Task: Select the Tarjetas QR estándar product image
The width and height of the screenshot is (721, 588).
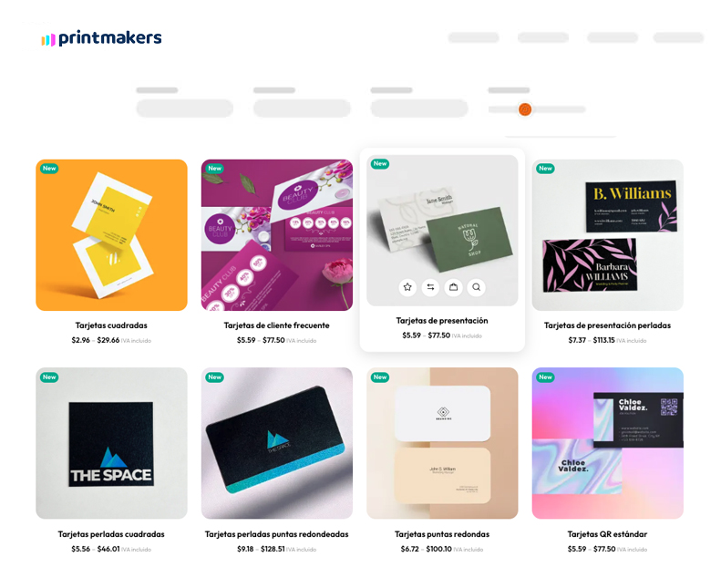Action: (x=607, y=443)
